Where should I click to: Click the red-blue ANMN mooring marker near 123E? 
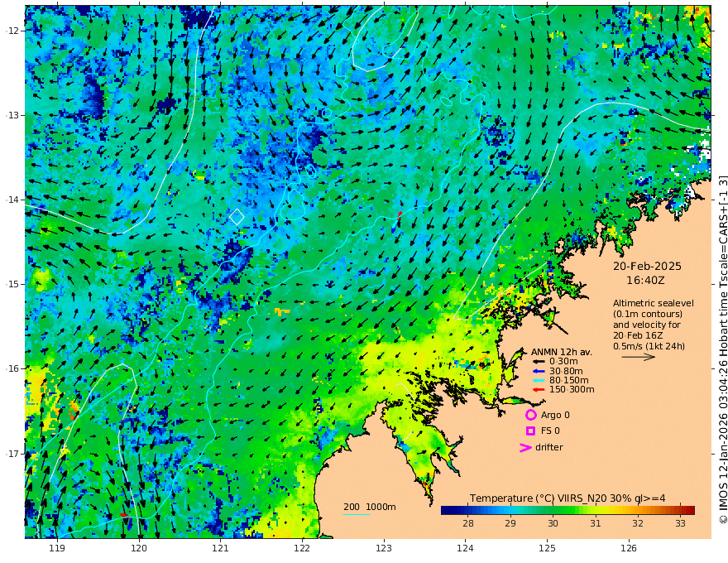(x=397, y=221)
